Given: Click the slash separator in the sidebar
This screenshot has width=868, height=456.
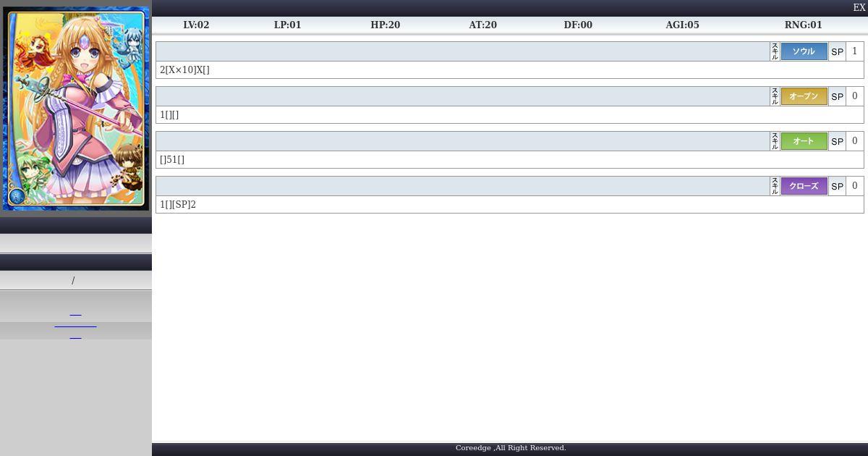Looking at the screenshot, I should click(73, 281).
